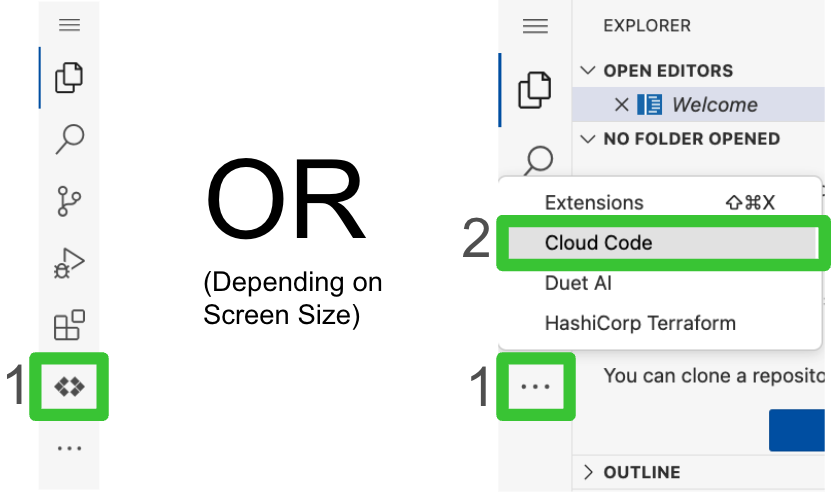
Task: Select Duet AI in the popup menu
Action: [578, 283]
